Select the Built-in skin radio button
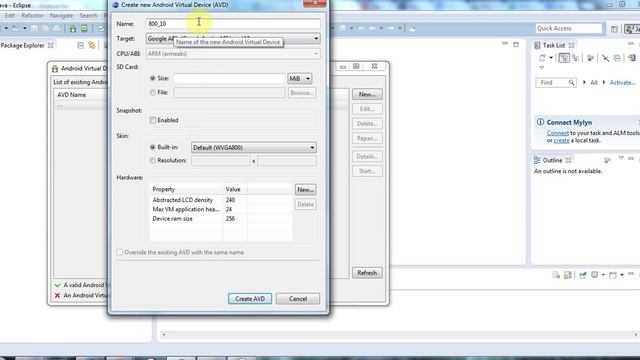The height and width of the screenshot is (360, 640). pos(153,147)
